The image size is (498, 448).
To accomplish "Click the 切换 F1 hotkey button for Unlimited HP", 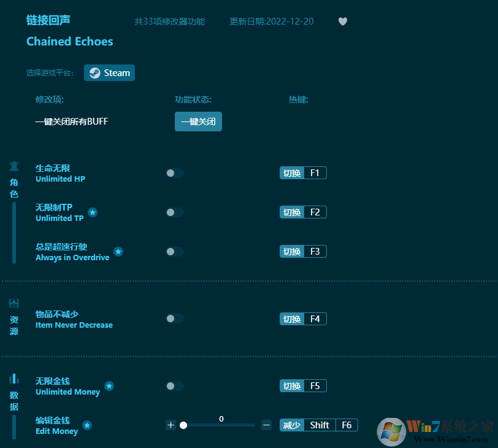I will [303, 172].
